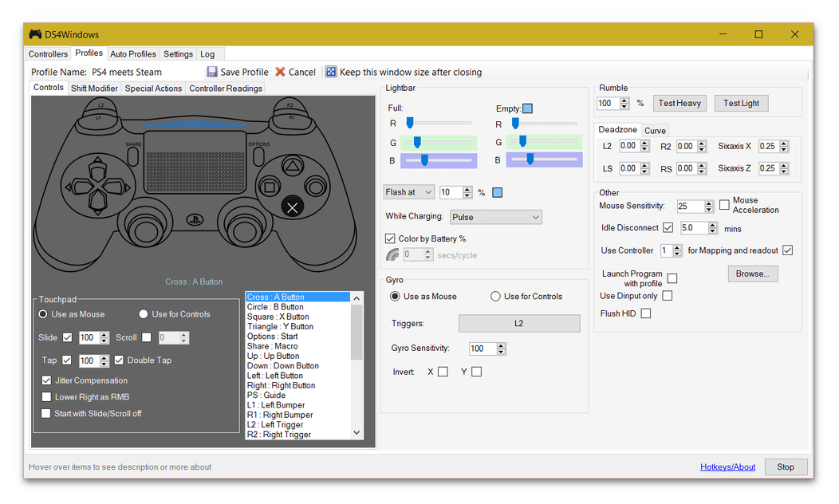The image size is (839, 504).
Task: Click the Square button on the controller
Action: 270,188
